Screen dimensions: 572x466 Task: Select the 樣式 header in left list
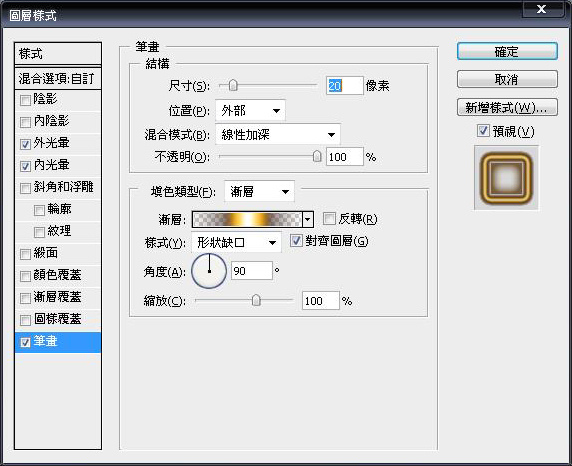58,54
